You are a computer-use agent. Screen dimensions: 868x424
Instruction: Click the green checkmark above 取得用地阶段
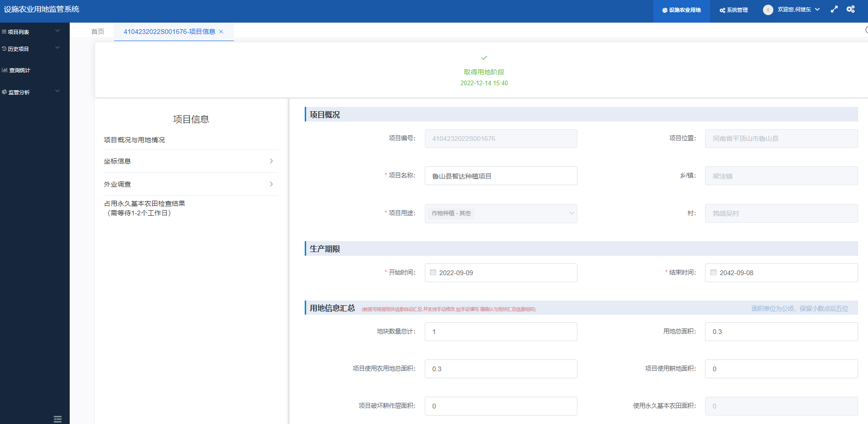[x=484, y=57]
